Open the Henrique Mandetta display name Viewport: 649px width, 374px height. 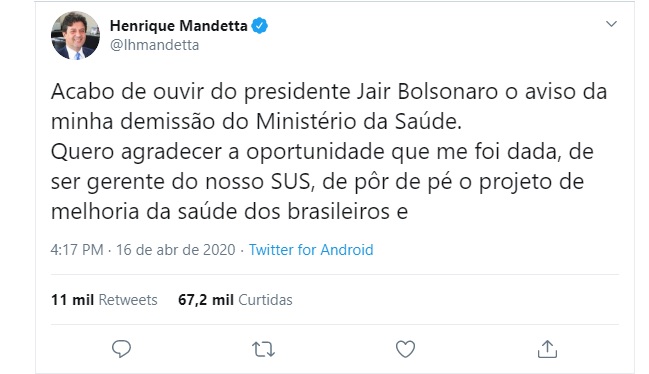[179, 26]
